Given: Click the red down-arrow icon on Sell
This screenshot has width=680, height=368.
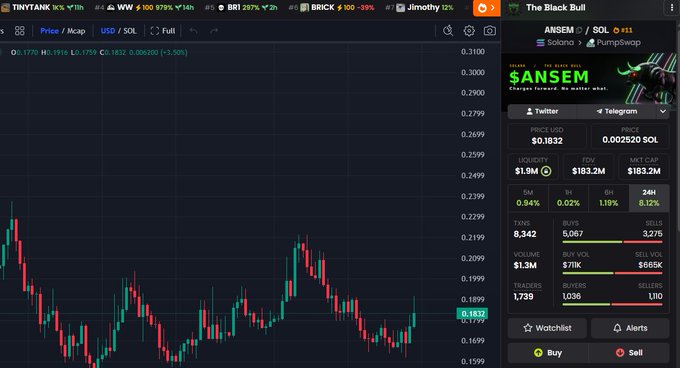Looking at the screenshot, I should click(x=620, y=353).
